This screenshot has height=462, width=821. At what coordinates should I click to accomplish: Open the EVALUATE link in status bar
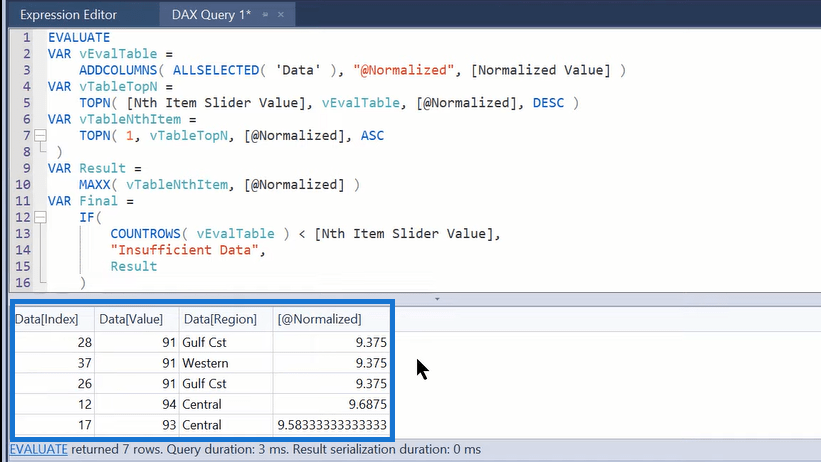(x=39, y=449)
